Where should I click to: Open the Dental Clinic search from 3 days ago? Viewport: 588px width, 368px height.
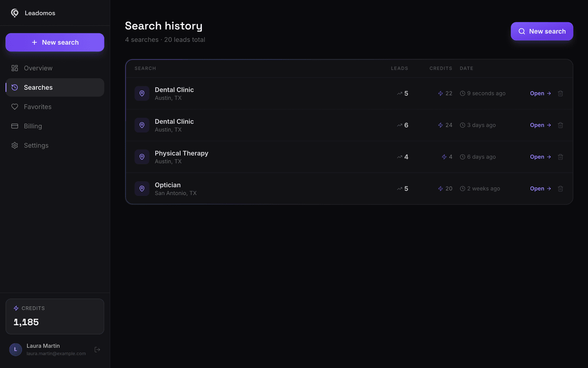(540, 125)
